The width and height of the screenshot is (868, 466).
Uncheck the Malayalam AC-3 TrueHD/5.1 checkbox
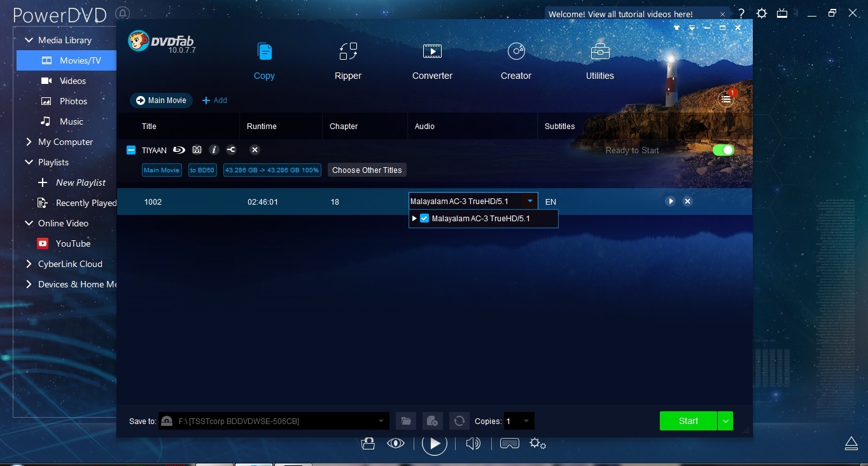[424, 219]
